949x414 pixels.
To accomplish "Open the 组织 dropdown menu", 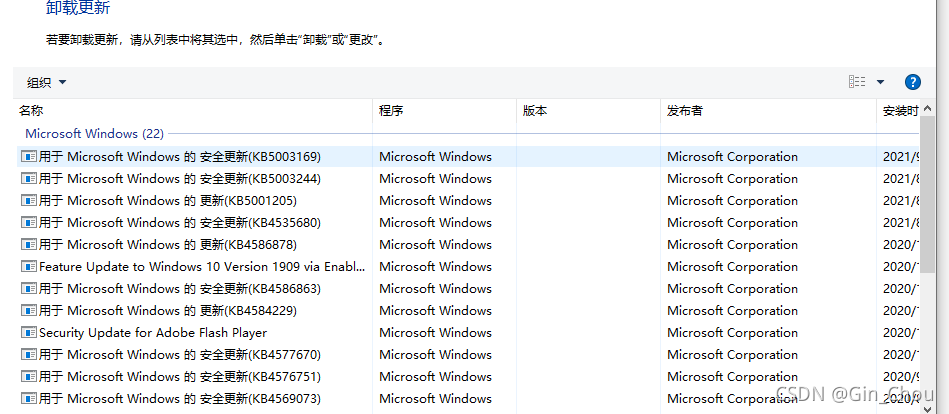I will pyautogui.click(x=47, y=82).
